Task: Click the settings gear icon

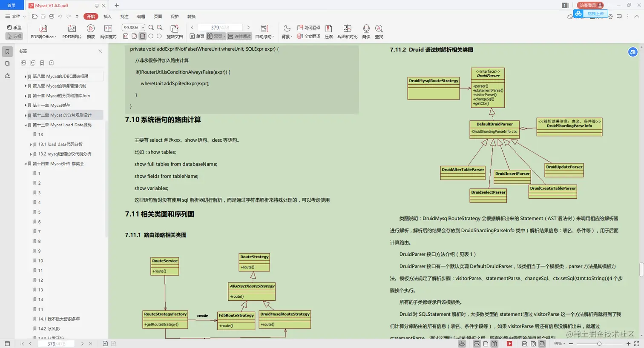Action: [x=610, y=17]
